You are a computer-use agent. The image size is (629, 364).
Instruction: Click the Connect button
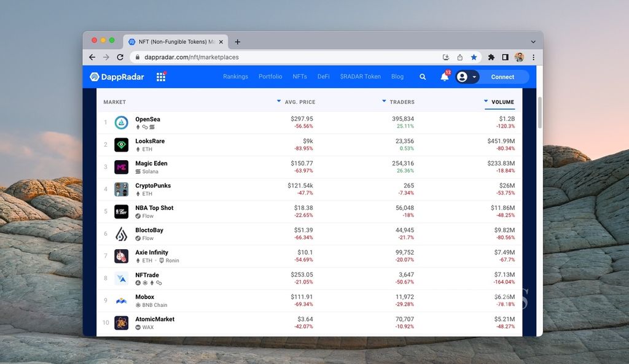click(x=502, y=77)
